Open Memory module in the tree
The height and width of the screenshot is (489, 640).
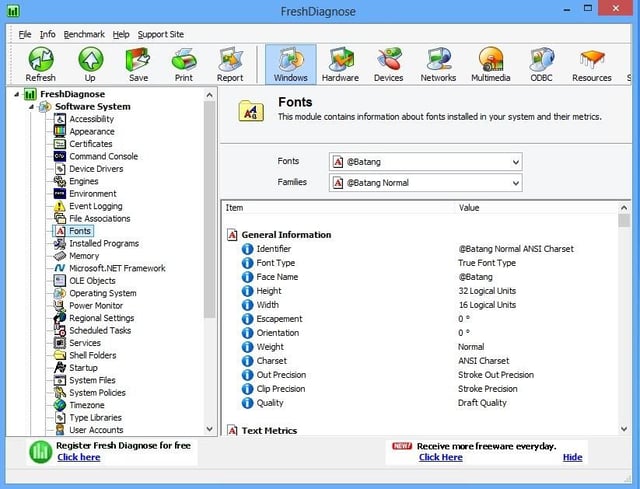click(84, 256)
